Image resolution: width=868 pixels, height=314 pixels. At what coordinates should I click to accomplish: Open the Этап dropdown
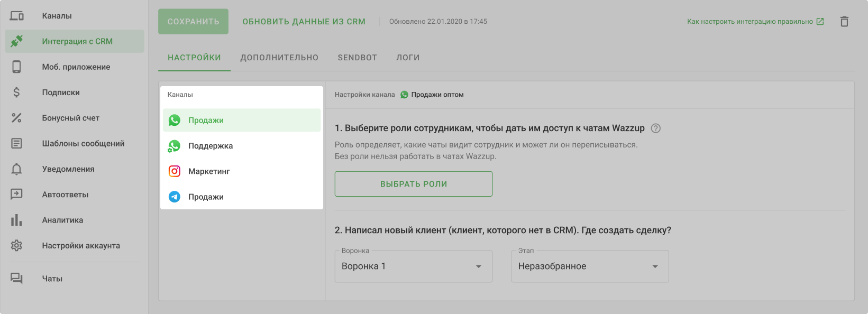[590, 266]
